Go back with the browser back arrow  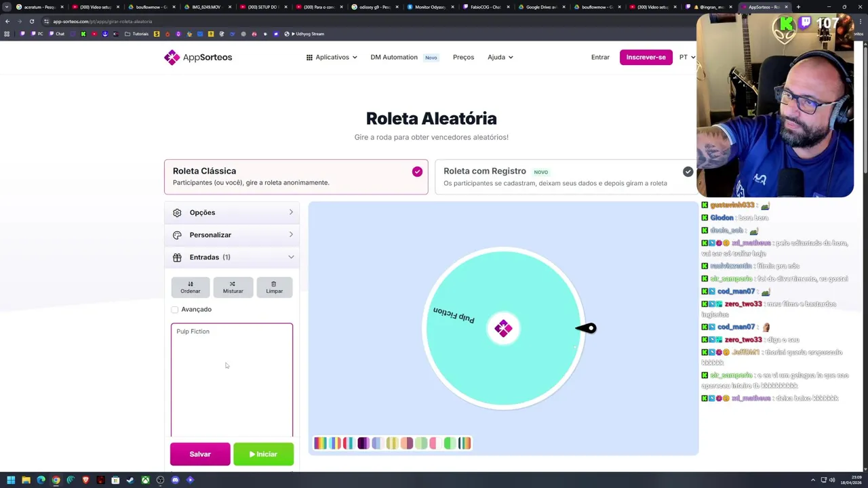[x=7, y=22]
